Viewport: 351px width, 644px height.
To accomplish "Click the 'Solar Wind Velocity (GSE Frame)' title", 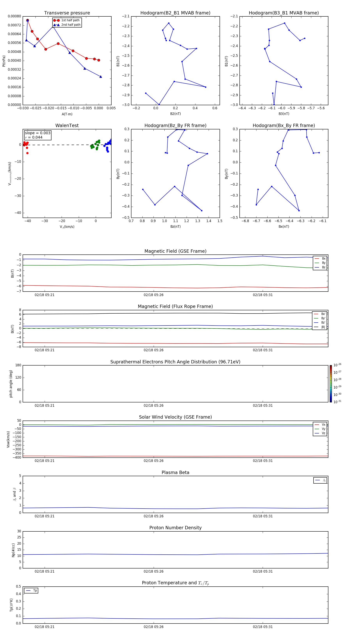I will [175, 417].
